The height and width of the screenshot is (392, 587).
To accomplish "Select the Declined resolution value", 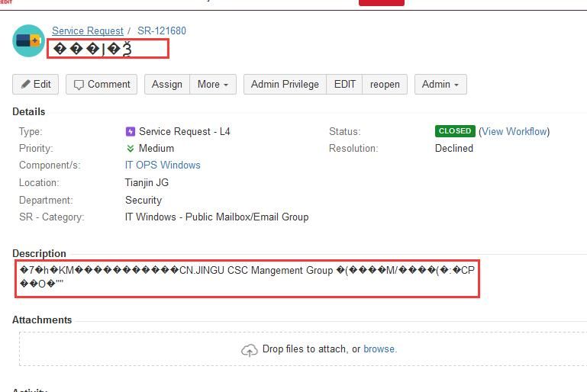I will [x=454, y=148].
